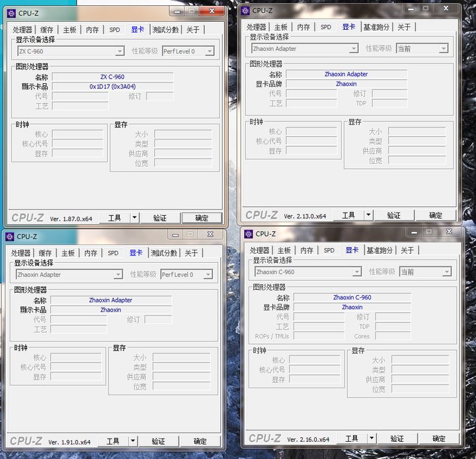Open 基准跑分 tab in CPU-Z 2.13 window
The height and width of the screenshot is (459, 476).
pos(377,27)
